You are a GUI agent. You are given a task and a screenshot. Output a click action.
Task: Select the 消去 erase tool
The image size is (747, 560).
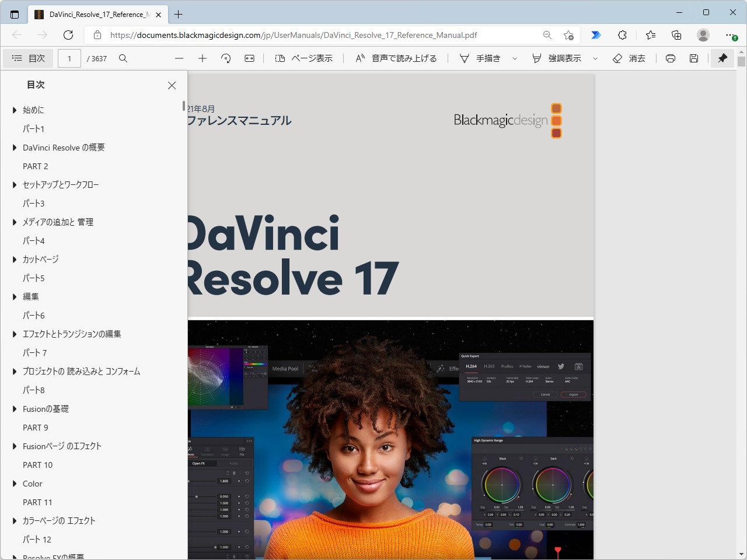point(630,58)
